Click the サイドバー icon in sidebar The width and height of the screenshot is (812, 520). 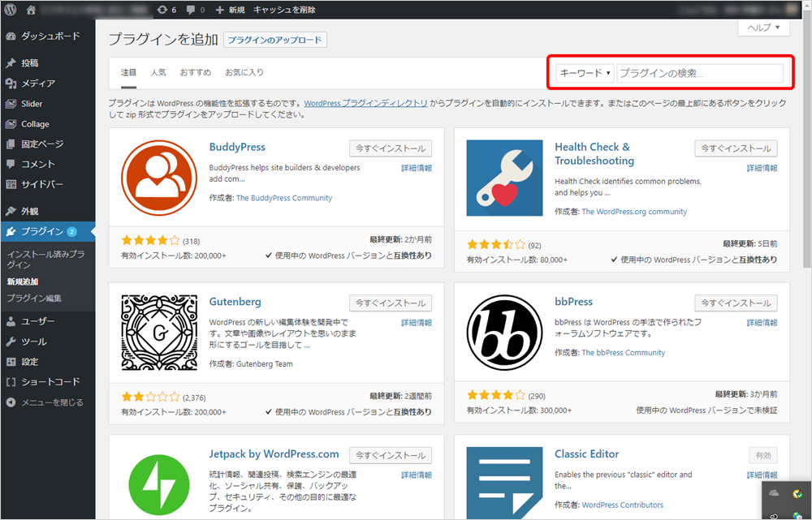click(x=11, y=184)
